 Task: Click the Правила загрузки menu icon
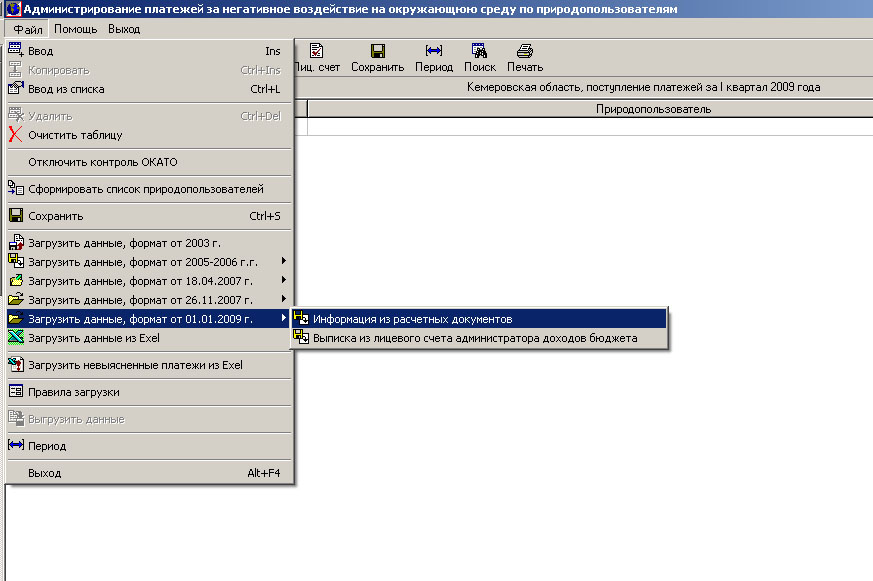tap(15, 392)
